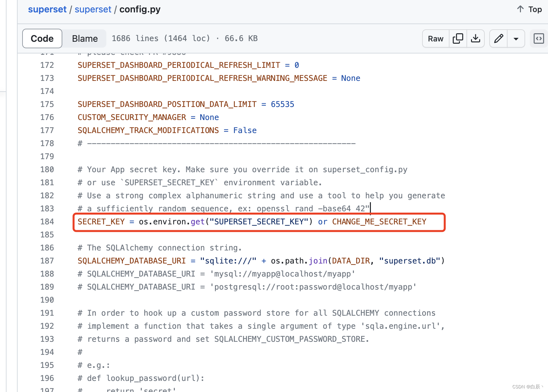Screen dimensions: 548x392
Task: Click CHANGE_ME_SECRET_KEY identifier
Action: (379, 222)
